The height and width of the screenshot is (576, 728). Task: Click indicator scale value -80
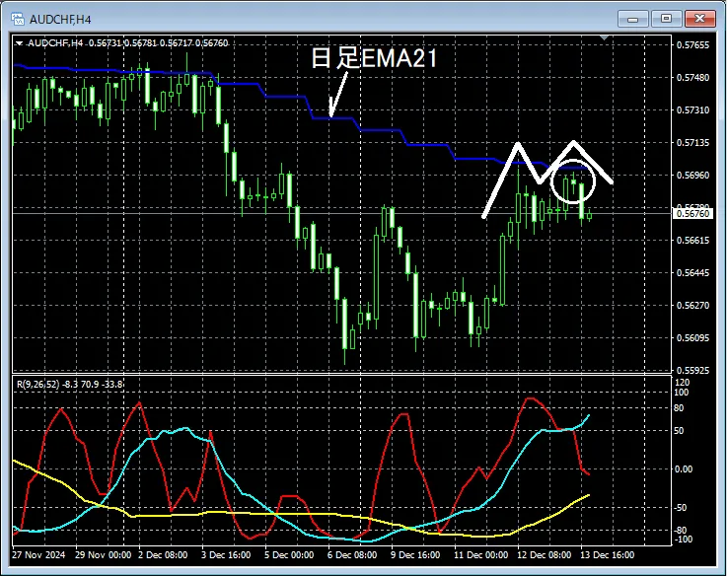pyautogui.click(x=681, y=531)
